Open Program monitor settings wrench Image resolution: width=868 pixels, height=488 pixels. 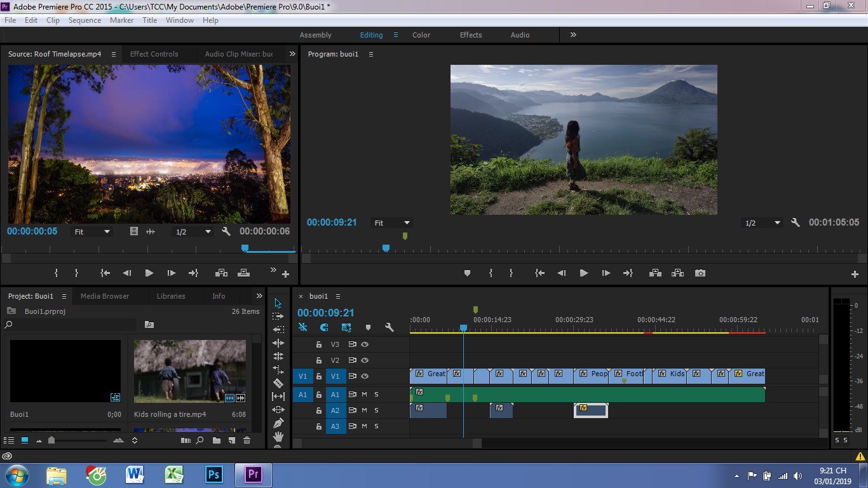795,222
